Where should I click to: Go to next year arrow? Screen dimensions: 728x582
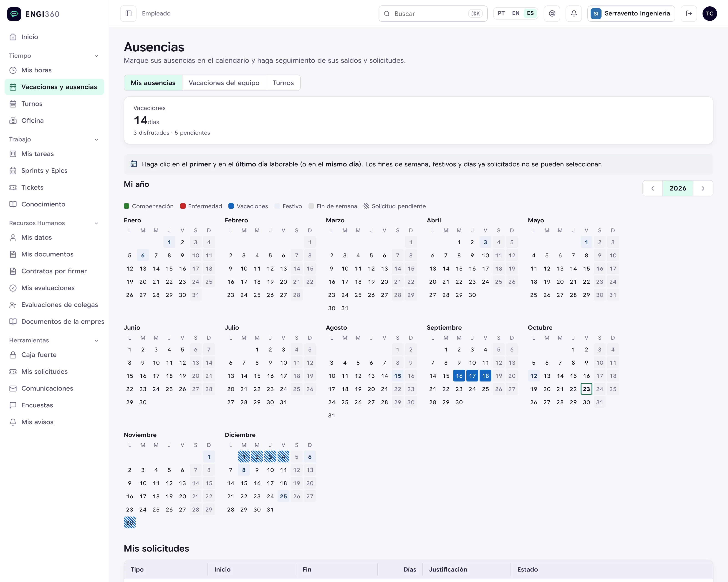[x=703, y=188]
